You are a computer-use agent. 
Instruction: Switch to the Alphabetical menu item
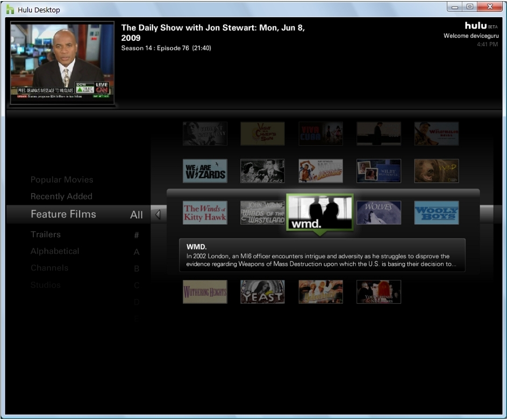(x=55, y=251)
